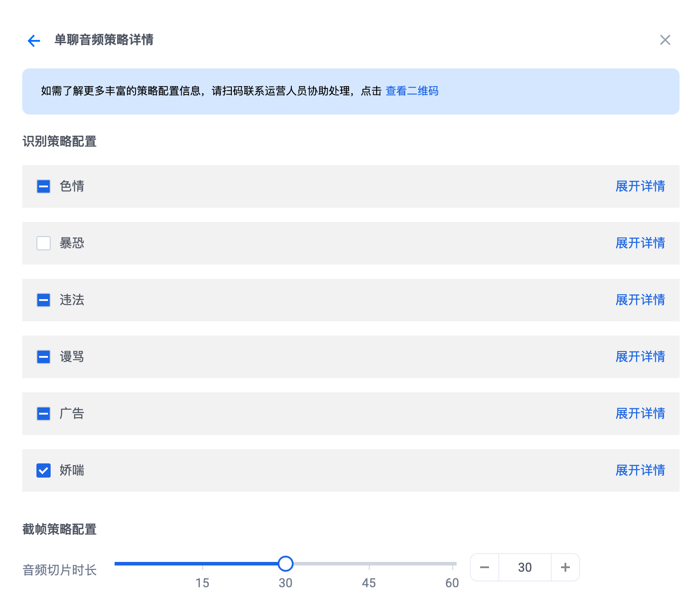
Task: Check the 暴恐 checkbox
Action: point(44,243)
